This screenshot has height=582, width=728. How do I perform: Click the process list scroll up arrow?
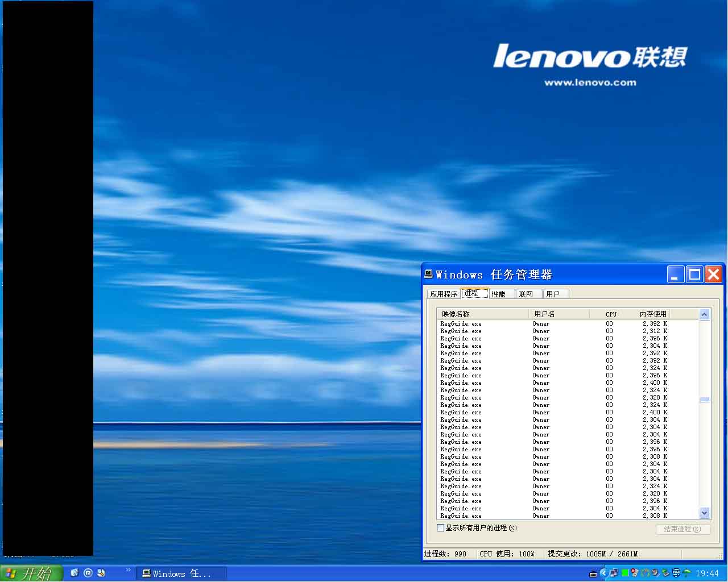pyautogui.click(x=705, y=314)
